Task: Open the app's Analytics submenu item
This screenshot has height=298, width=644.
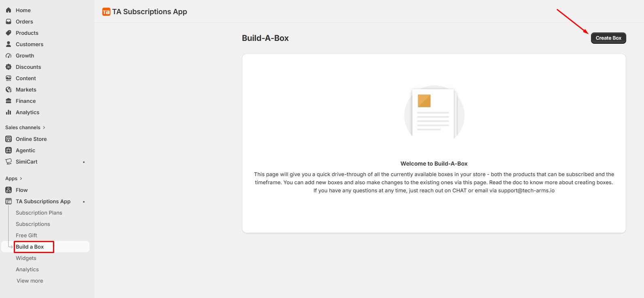Action: [27, 269]
